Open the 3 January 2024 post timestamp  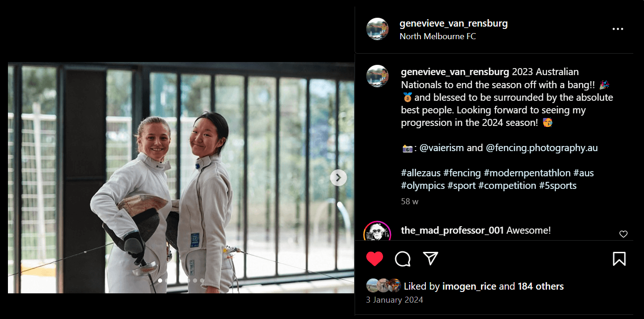coord(395,300)
